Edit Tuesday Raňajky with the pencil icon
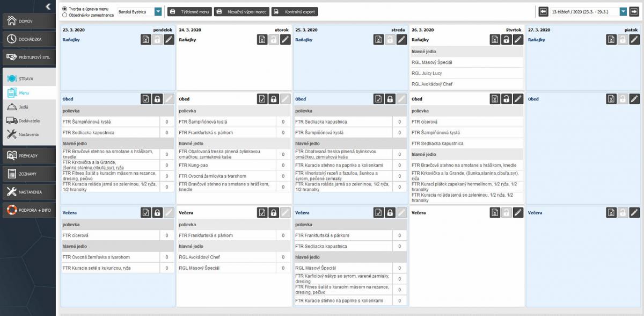 [286, 39]
